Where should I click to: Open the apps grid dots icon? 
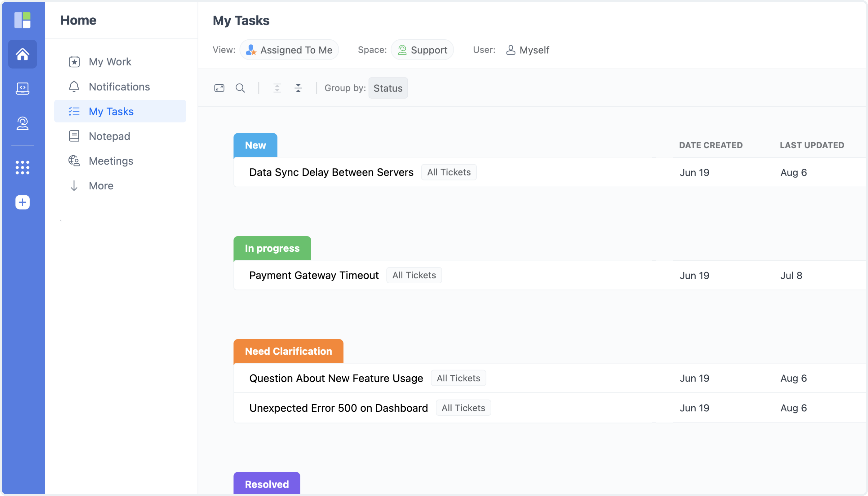coord(23,168)
